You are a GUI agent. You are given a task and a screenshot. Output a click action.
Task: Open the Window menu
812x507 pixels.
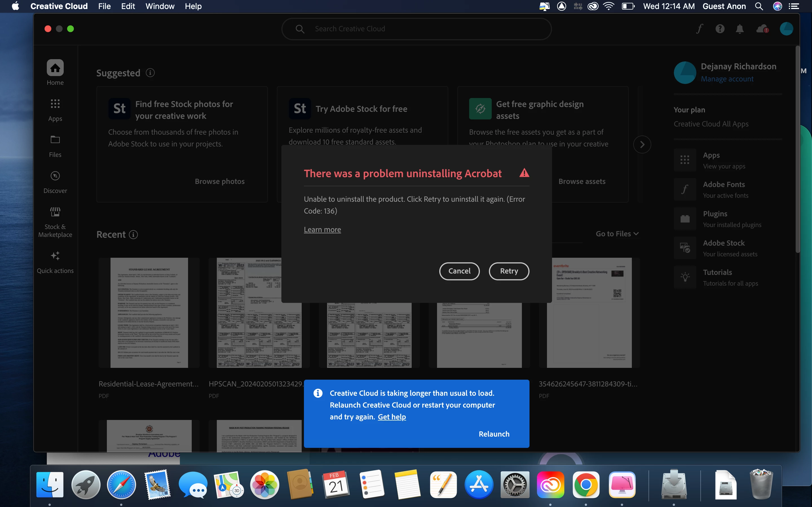(x=160, y=6)
